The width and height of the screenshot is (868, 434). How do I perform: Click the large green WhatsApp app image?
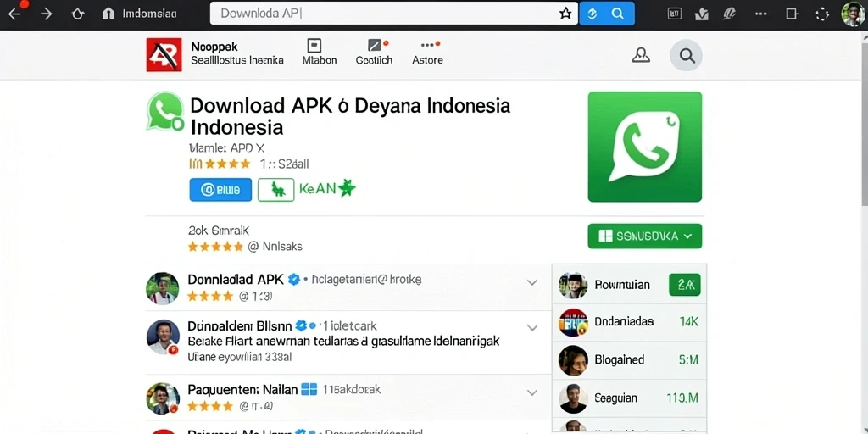point(645,147)
